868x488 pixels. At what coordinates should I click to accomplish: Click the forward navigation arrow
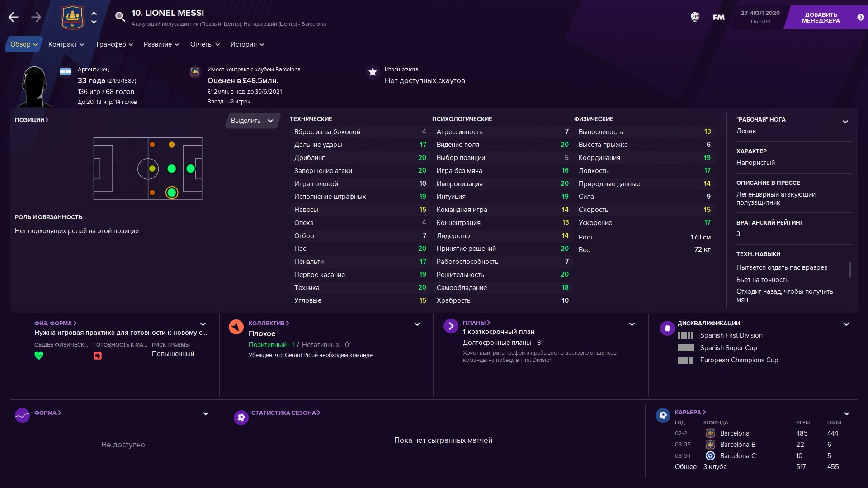[36, 17]
